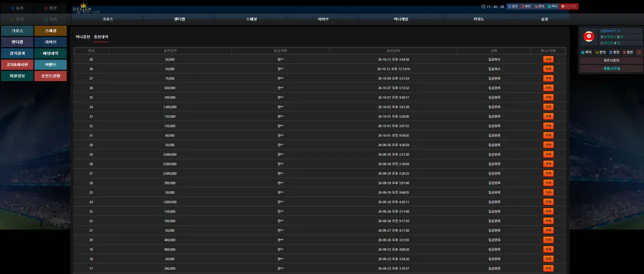
Task: Click the 스페셜 sidebar button
Action: [x=50, y=31]
